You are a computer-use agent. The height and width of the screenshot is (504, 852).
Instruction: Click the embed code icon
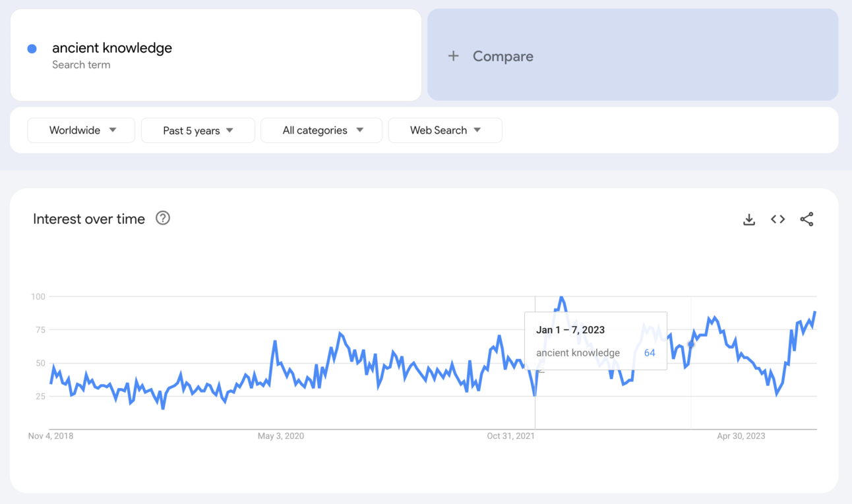coord(778,219)
